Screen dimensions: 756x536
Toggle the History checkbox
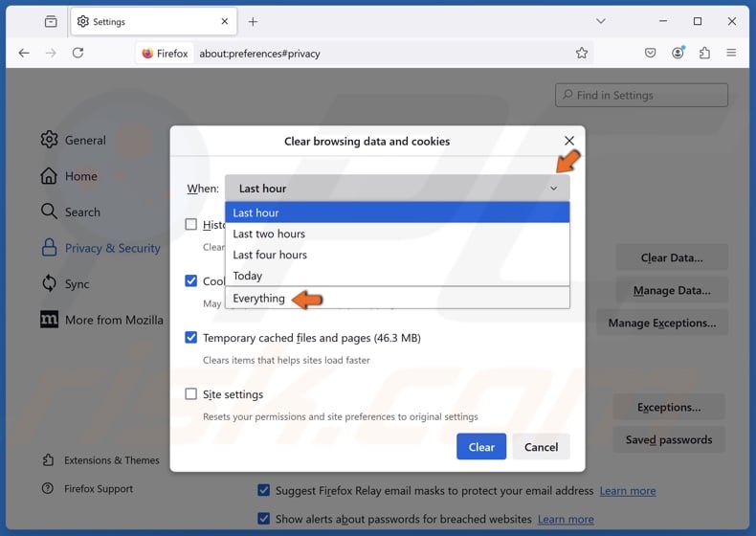191,224
